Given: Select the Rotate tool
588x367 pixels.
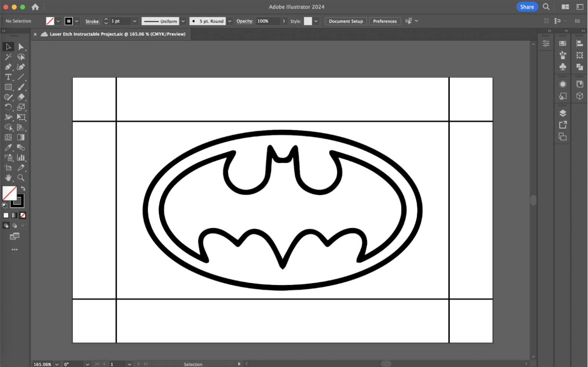Looking at the screenshot, I should [8, 107].
